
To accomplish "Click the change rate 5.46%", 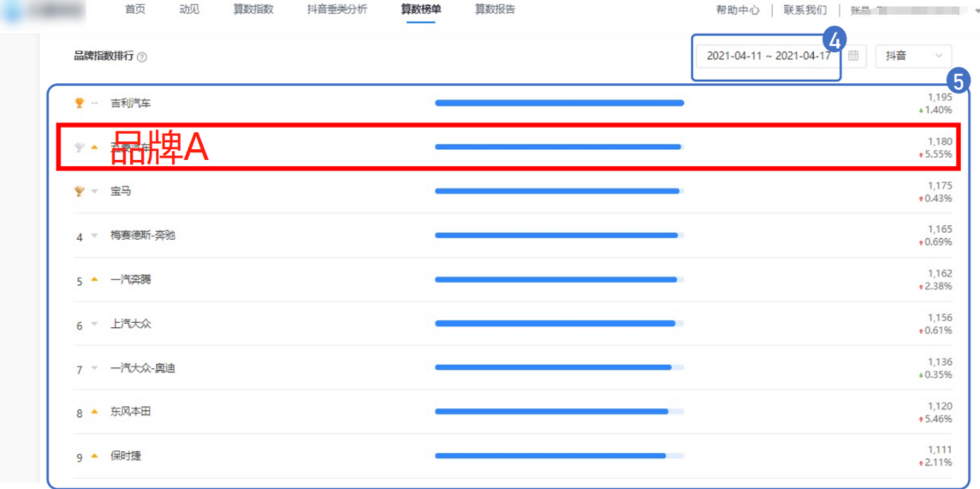I will point(938,418).
